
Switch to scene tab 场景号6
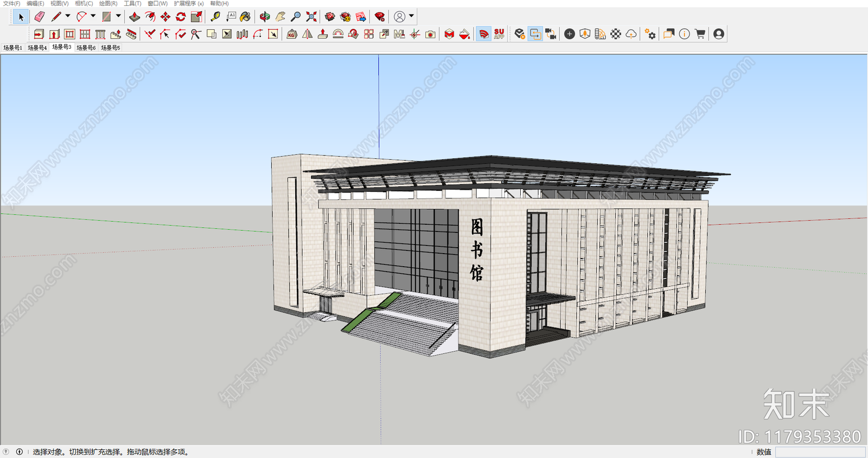click(x=86, y=48)
